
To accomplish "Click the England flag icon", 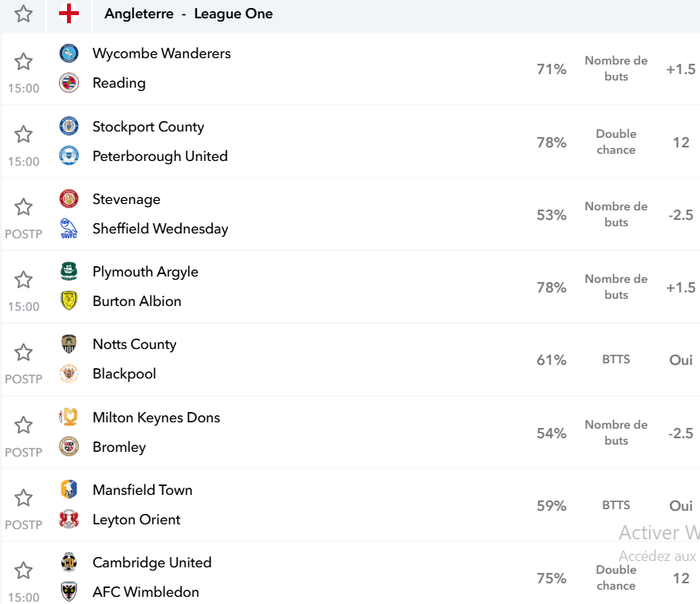I will (69, 14).
